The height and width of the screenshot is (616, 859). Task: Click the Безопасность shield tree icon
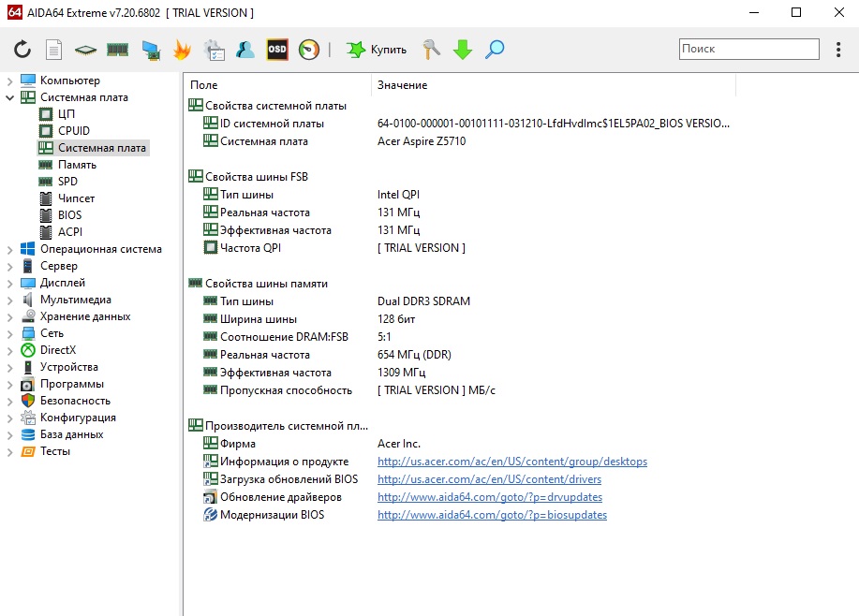[x=28, y=401]
